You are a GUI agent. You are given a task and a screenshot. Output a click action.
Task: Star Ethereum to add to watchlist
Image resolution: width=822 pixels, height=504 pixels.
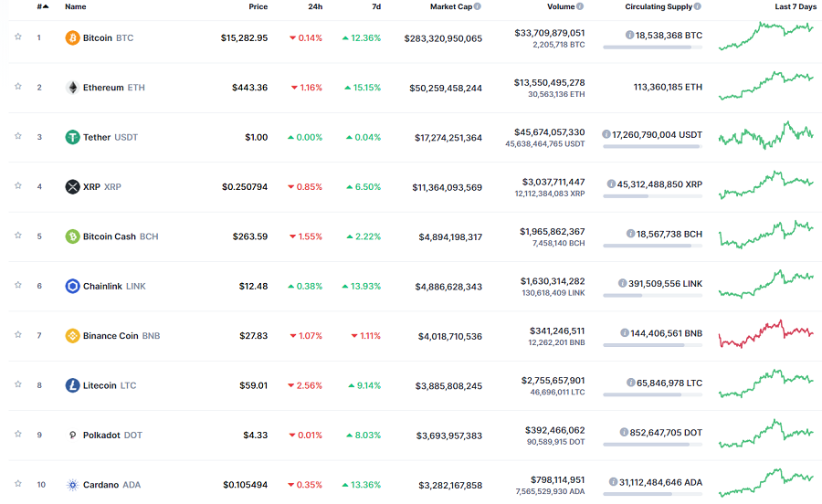[18, 87]
